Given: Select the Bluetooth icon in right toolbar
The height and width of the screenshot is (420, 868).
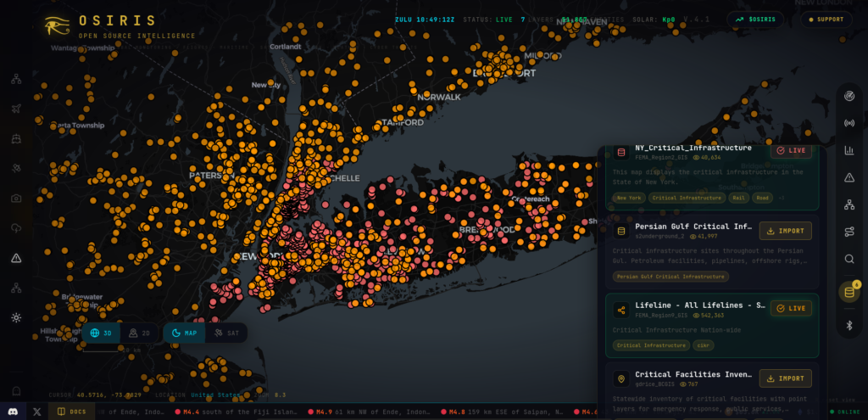Looking at the screenshot, I should pos(849,325).
